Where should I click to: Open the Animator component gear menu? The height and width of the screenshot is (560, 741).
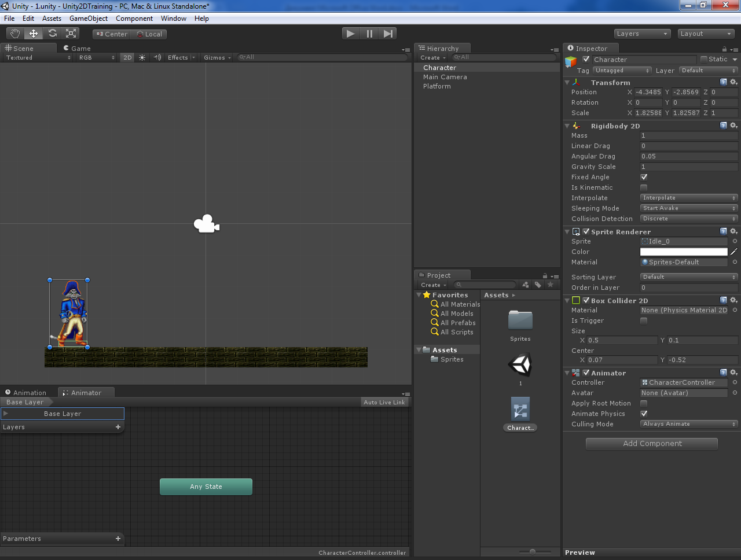pyautogui.click(x=733, y=373)
